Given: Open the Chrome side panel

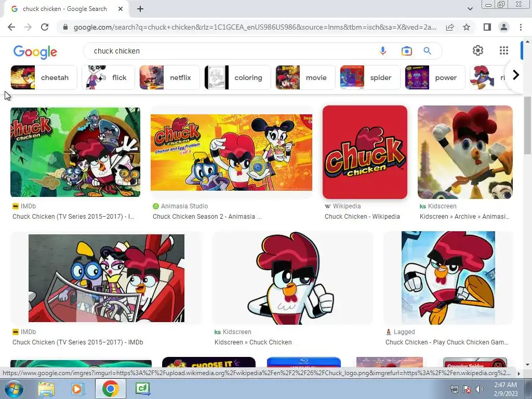Looking at the screenshot, I should 487,27.
